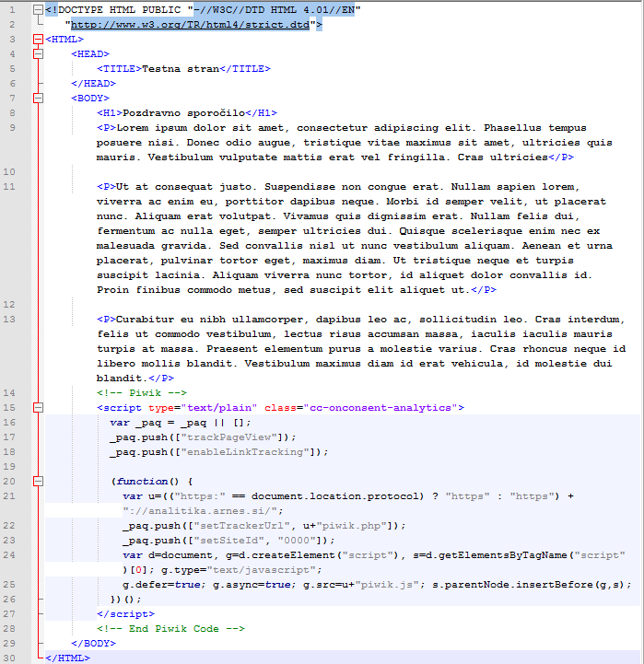Click the "setSiteId" string
The height and width of the screenshot is (664, 644).
(229, 541)
